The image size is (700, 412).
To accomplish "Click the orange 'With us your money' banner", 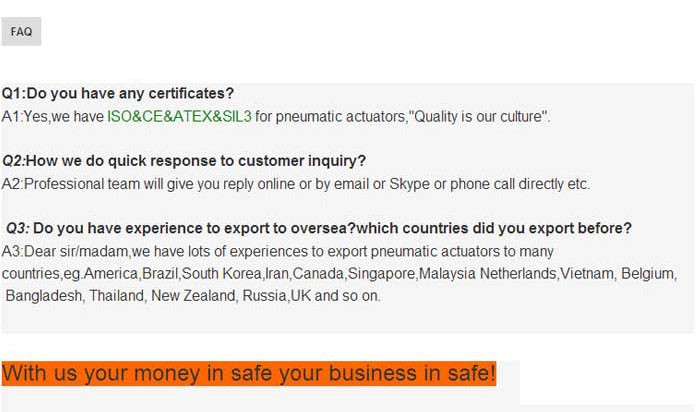I will 249,374.
